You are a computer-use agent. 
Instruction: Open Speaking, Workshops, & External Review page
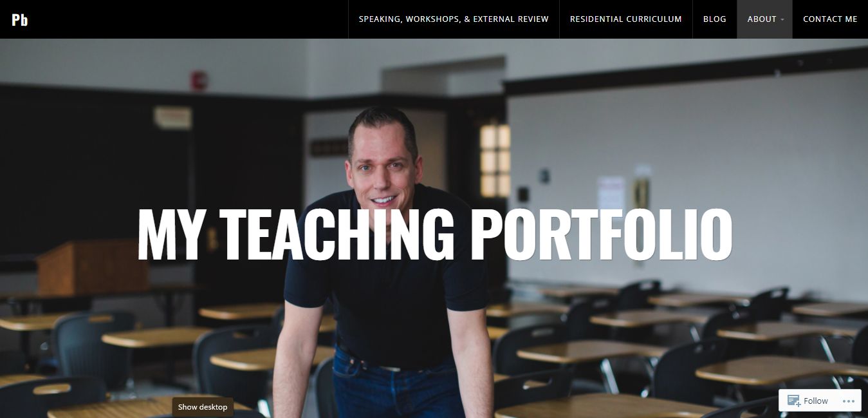tap(454, 19)
